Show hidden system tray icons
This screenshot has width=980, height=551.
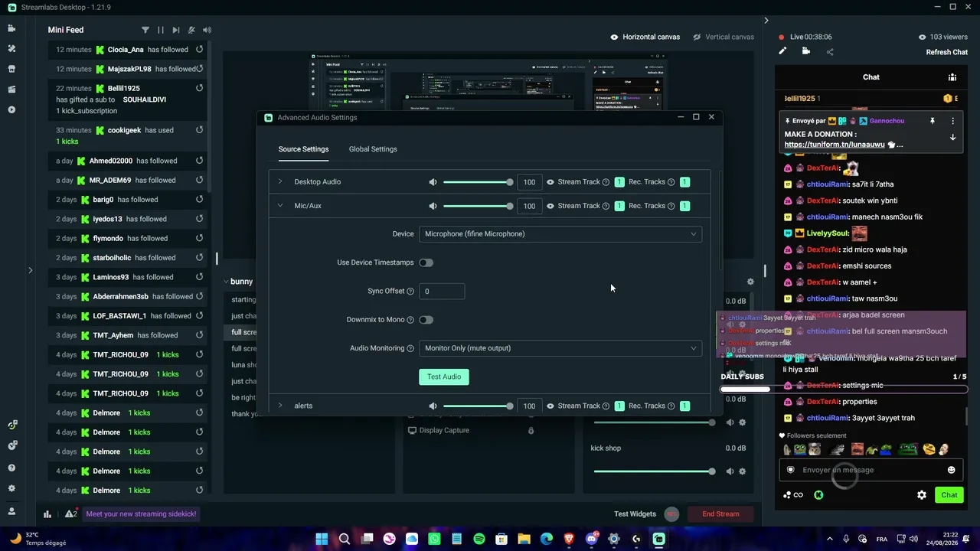pos(829,539)
